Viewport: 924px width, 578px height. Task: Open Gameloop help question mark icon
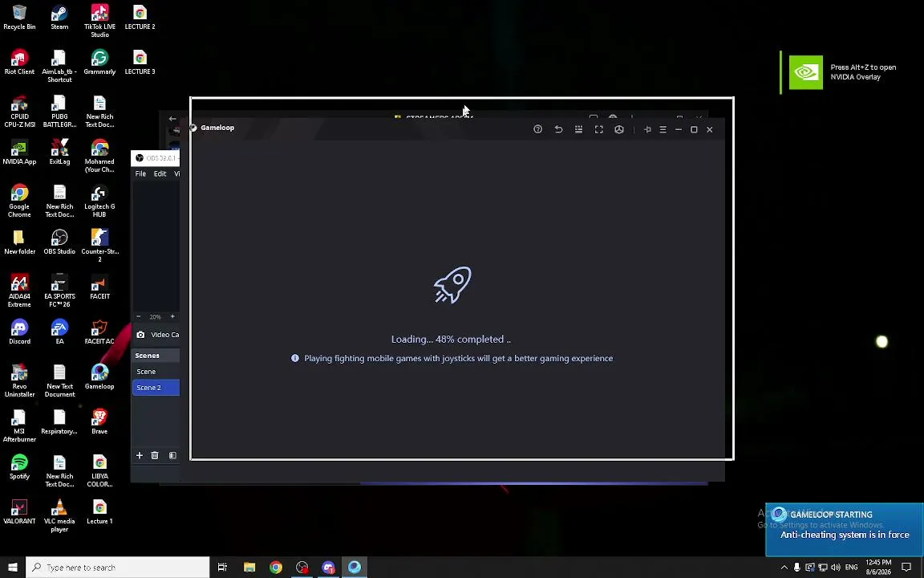[537, 129]
